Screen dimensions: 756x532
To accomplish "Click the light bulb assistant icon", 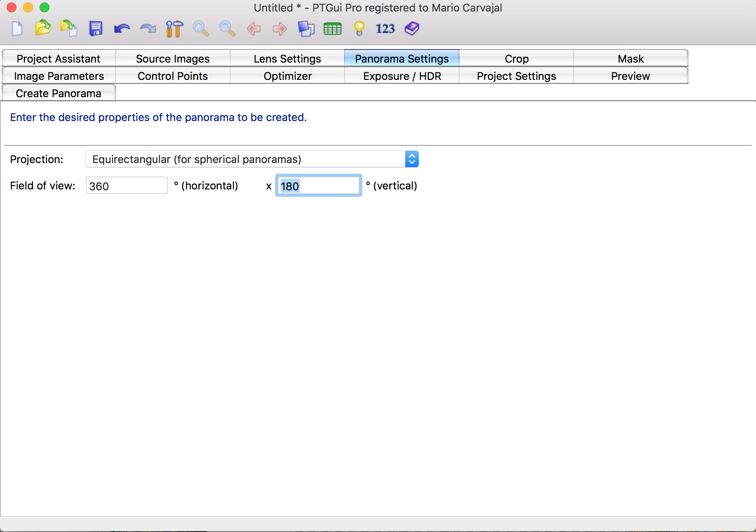I will 359,28.
